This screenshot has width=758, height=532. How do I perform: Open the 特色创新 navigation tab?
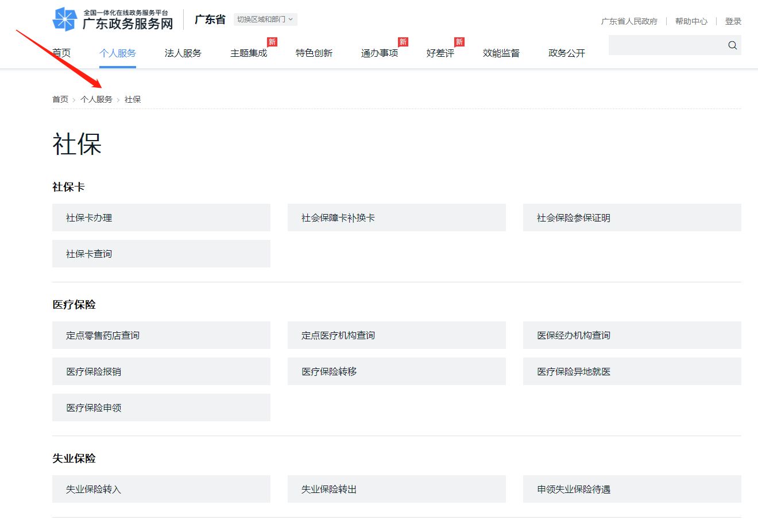(x=314, y=53)
